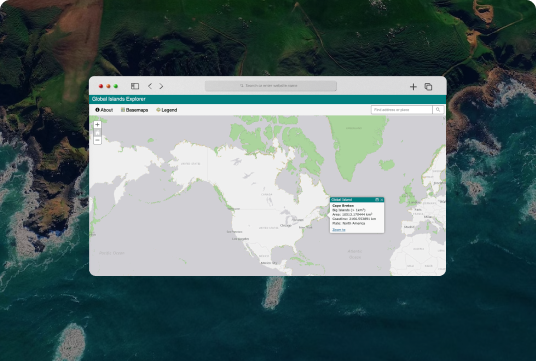This screenshot has height=361, width=536.
Task: Click the map home extent button
Action: pos(97,133)
